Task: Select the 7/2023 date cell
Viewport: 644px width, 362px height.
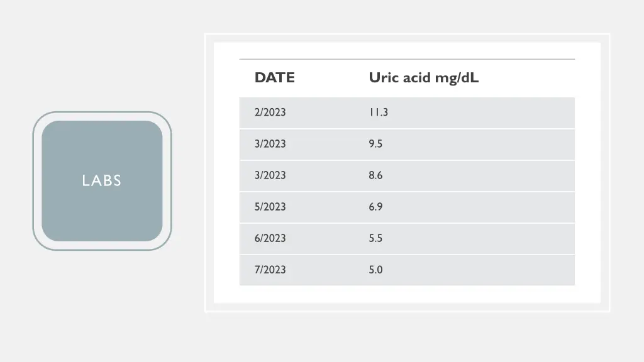Action: pos(270,270)
